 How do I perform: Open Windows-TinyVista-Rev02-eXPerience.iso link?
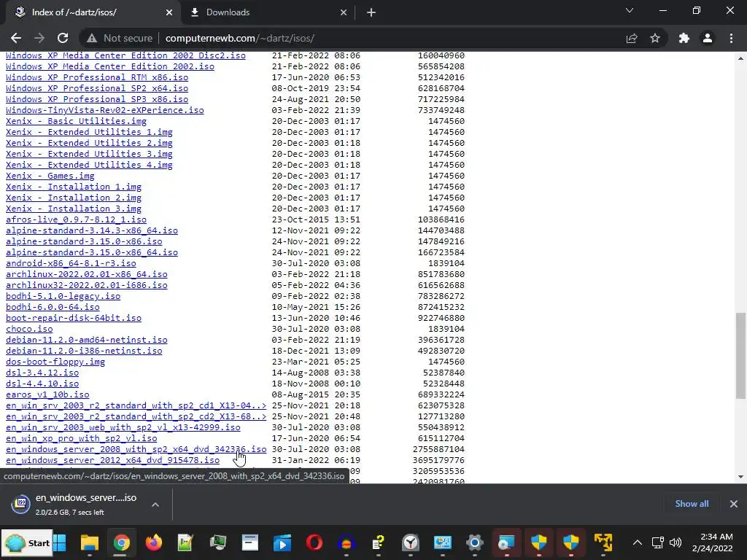tap(105, 110)
